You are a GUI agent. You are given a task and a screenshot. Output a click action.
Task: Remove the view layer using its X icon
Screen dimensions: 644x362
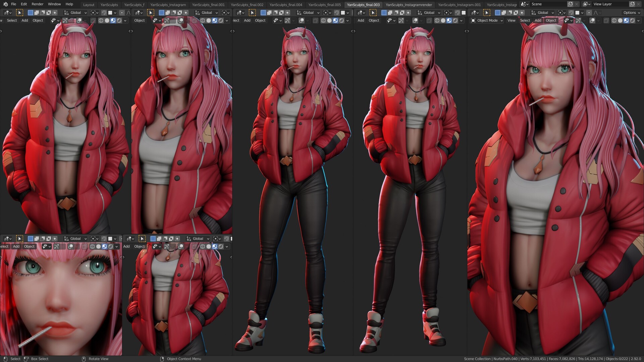point(639,4)
